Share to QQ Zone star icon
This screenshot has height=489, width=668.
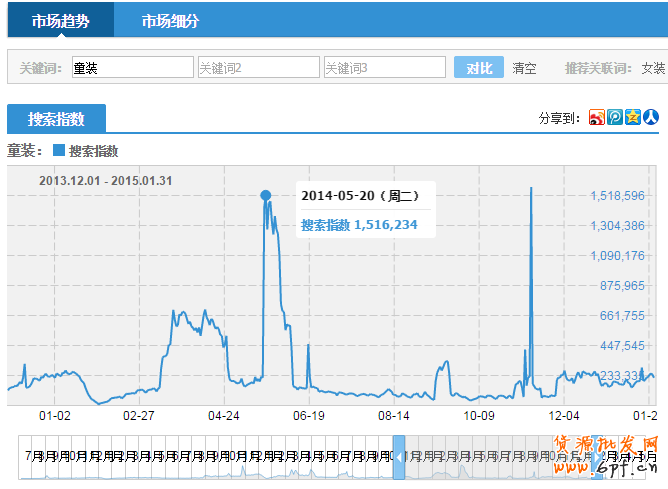pos(633,118)
